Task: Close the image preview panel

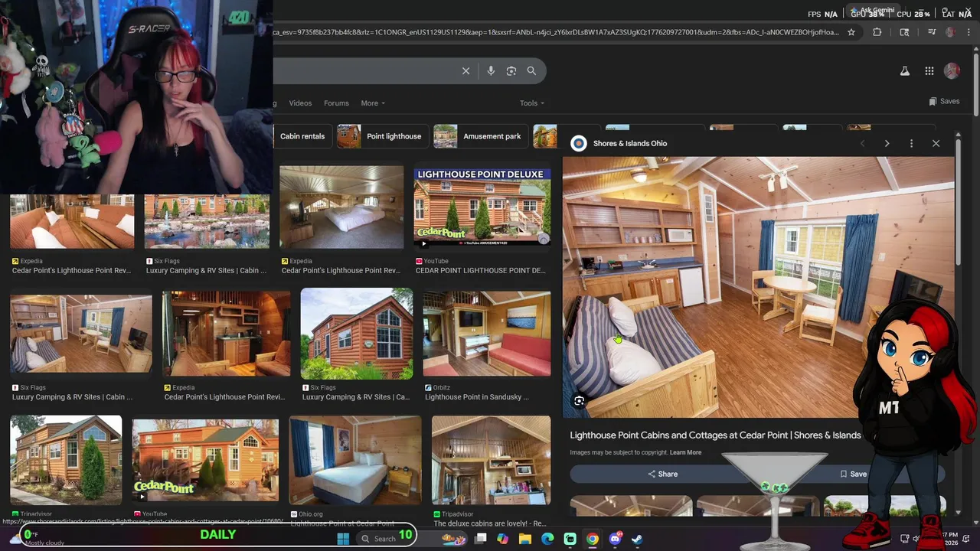Action: [x=936, y=143]
